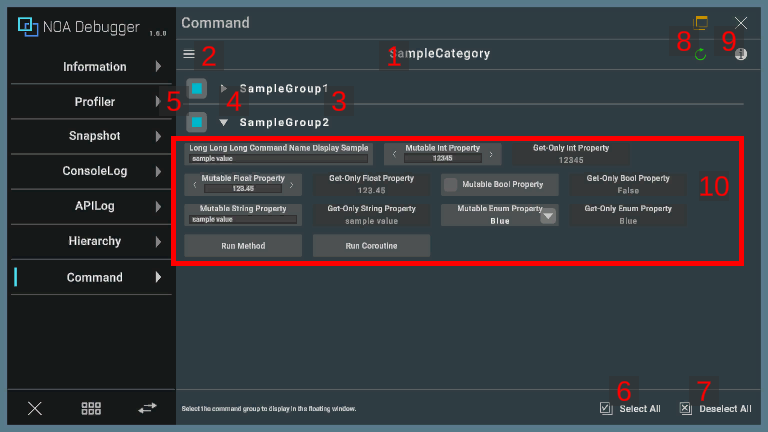Viewport: 768px width, 432px height.
Task: Open the Mutable Enum Property dropdown
Action: tap(548, 216)
